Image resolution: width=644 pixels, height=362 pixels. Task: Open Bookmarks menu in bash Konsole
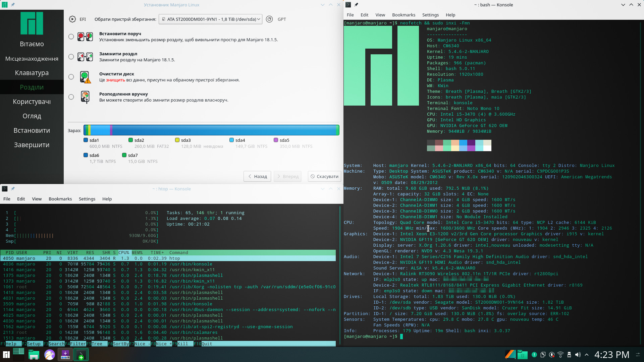[404, 15]
